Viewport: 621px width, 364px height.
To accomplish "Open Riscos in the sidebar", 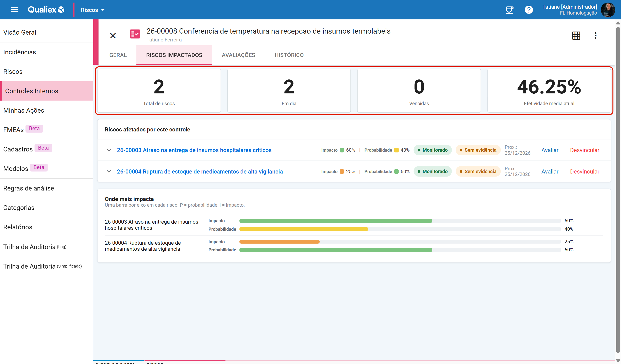I will [47, 71].
